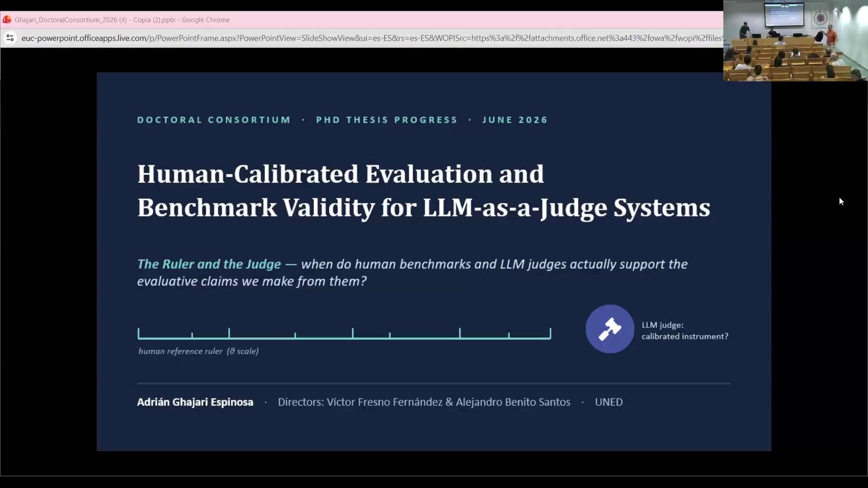Click the phrase 'The Ruler and the Judge'
Viewport: 868px width, 488px height.
tap(209, 264)
